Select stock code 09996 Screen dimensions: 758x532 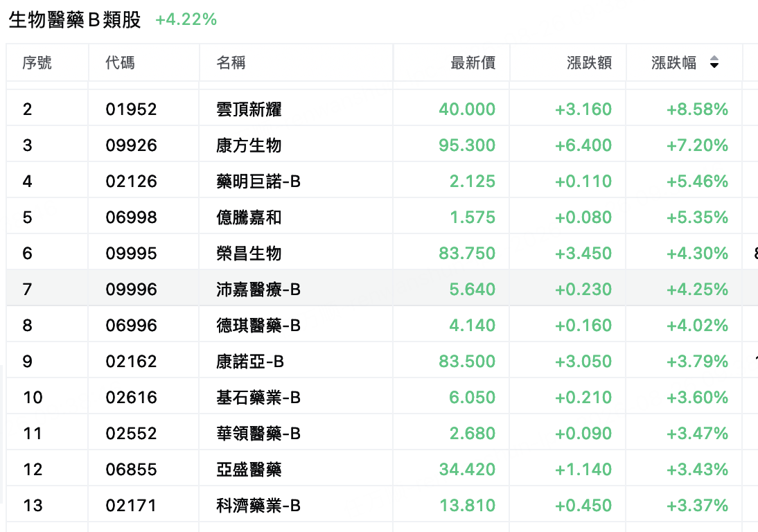tap(131, 289)
